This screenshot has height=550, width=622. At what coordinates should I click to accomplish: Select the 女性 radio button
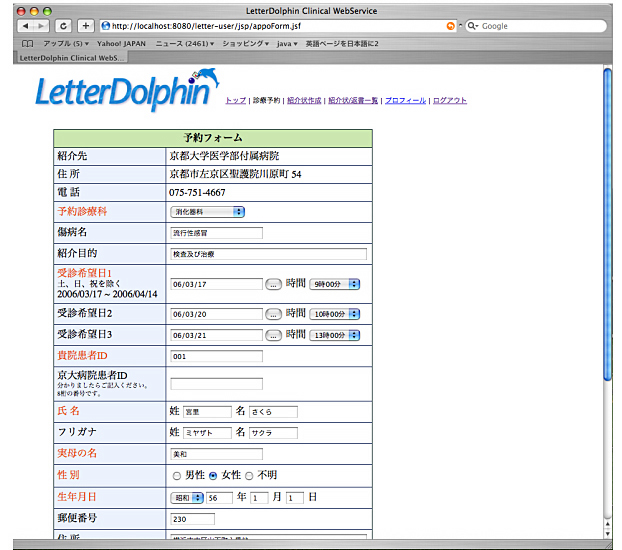213,475
